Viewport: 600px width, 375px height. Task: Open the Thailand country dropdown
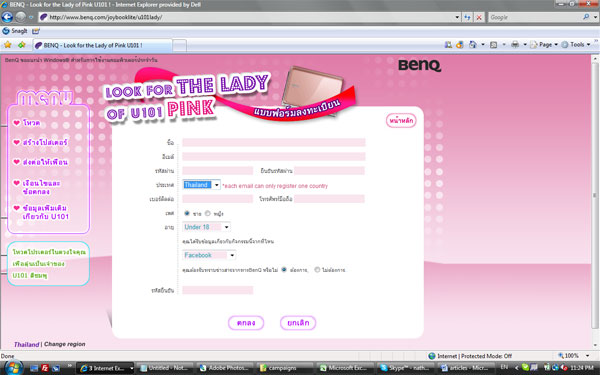201,185
